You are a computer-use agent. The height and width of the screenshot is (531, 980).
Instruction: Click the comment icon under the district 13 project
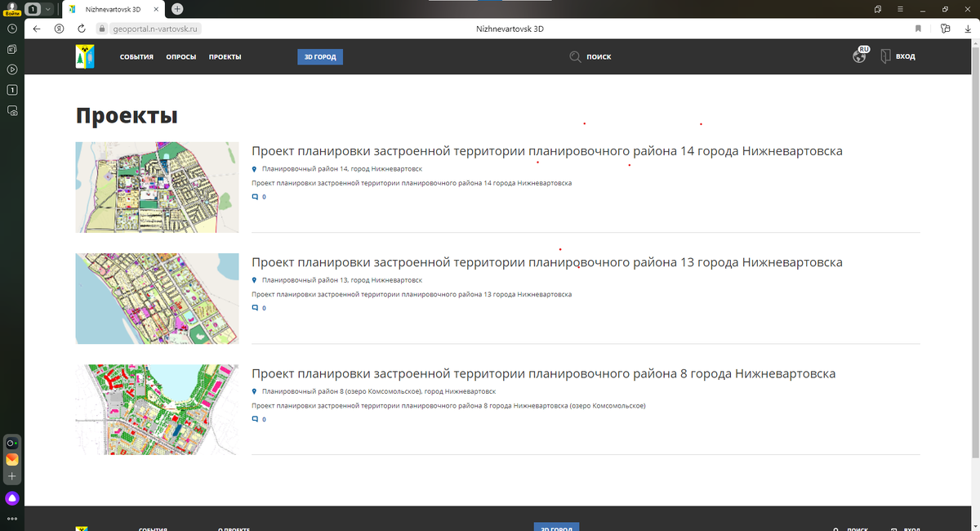[255, 308]
